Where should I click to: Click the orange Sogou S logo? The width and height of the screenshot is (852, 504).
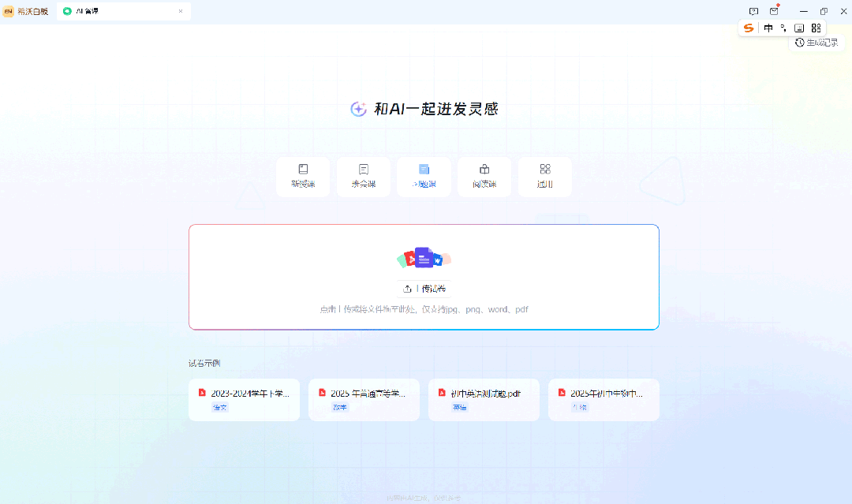pyautogui.click(x=749, y=28)
